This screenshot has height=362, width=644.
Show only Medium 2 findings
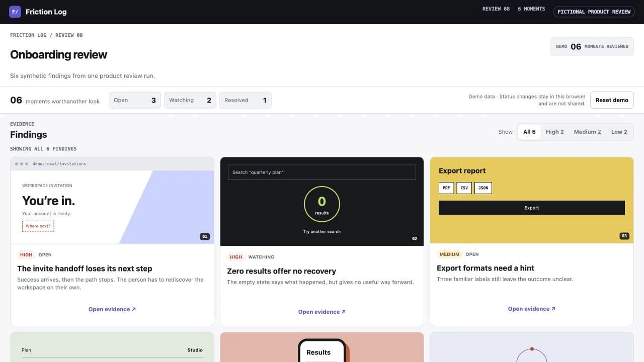pos(588,132)
